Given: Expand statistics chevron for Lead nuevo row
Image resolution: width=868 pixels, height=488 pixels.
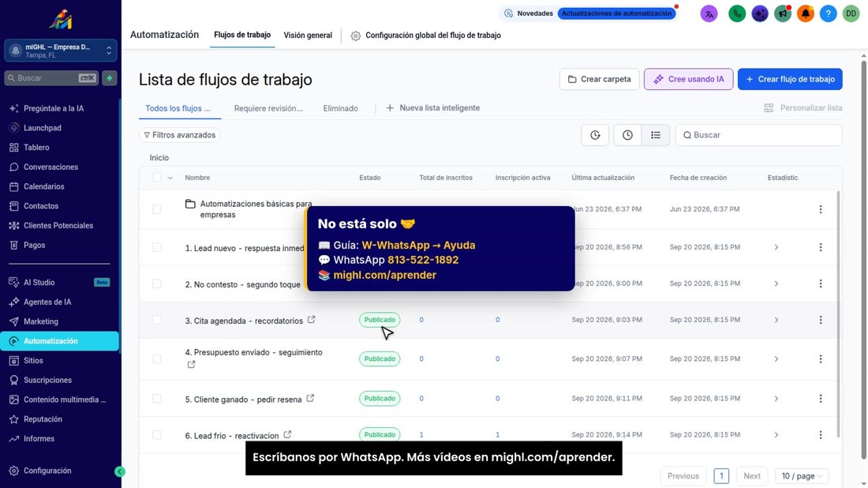Looking at the screenshot, I should (776, 247).
